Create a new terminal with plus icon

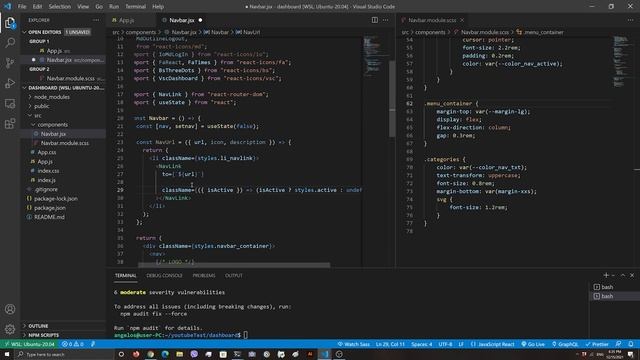(606, 276)
